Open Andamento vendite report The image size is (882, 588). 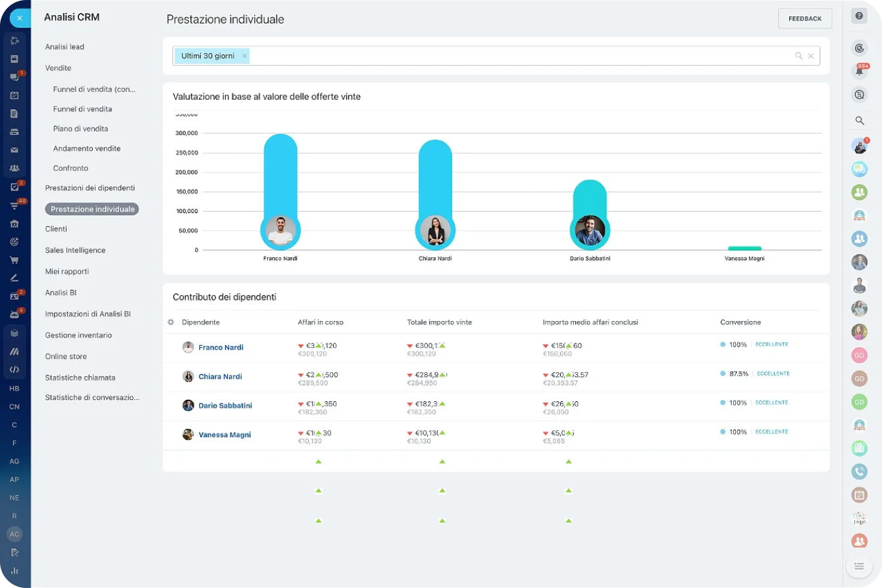87,148
